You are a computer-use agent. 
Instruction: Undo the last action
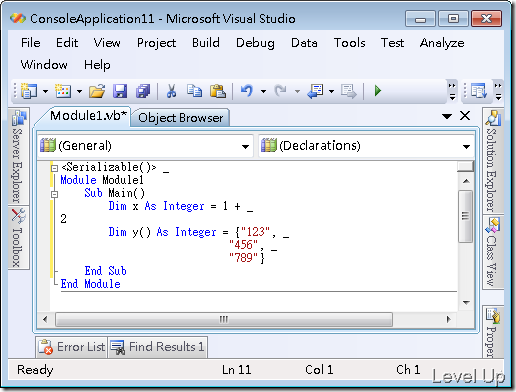(x=247, y=91)
